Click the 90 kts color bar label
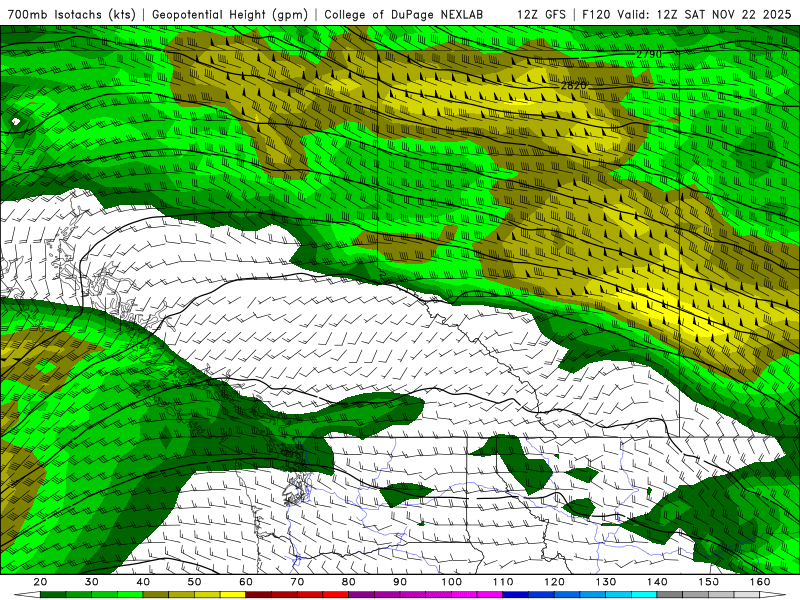Screen dimensions: 800x600 [400, 582]
